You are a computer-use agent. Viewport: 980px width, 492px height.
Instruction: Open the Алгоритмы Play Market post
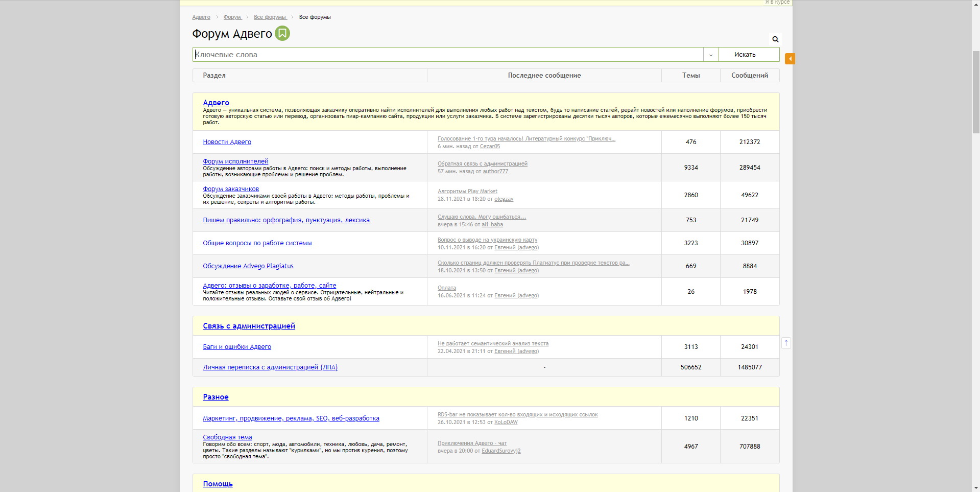(467, 192)
